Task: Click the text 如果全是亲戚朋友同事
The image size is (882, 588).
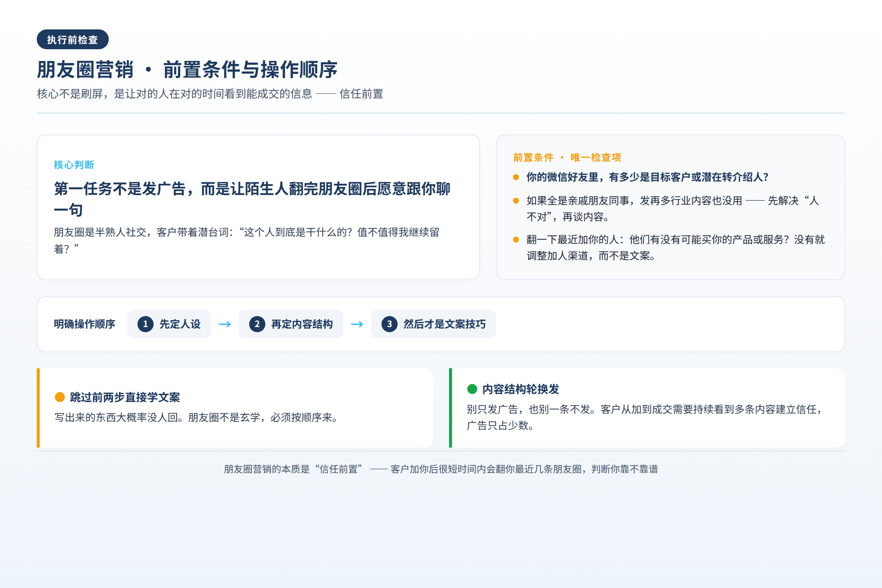Action: click(x=673, y=208)
